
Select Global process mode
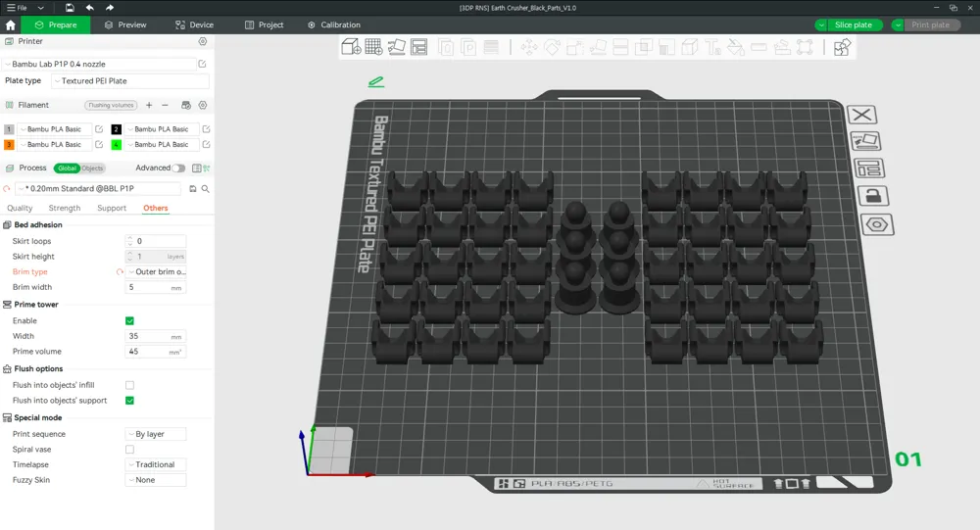67,169
